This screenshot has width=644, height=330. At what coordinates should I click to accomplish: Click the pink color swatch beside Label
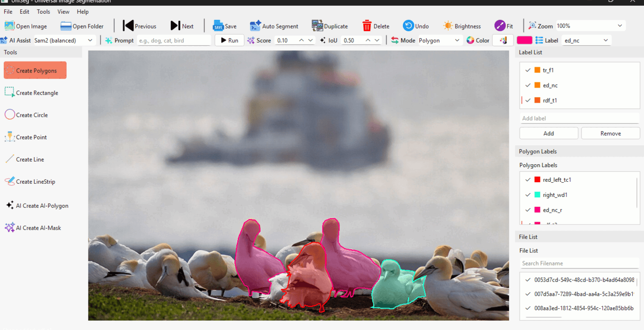point(524,40)
